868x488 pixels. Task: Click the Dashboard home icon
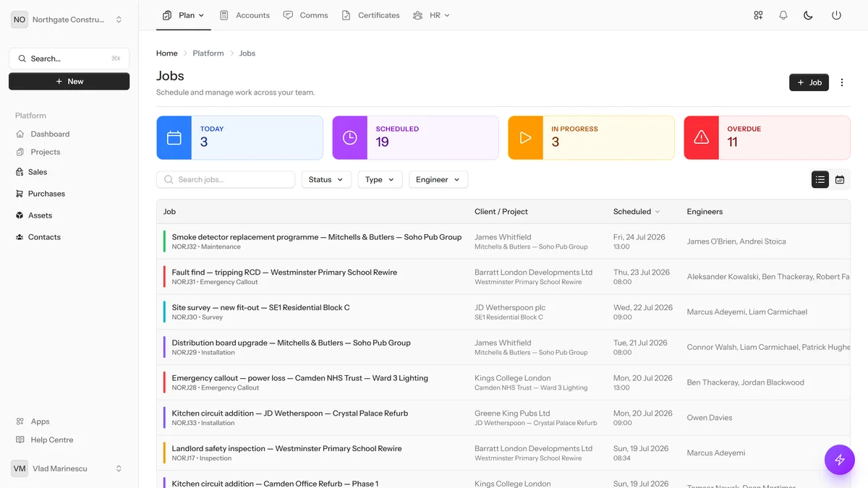pyautogui.click(x=20, y=134)
